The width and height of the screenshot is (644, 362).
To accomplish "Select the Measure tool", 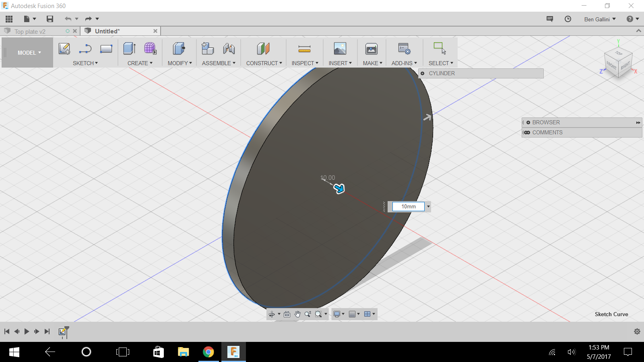I will click(x=304, y=49).
